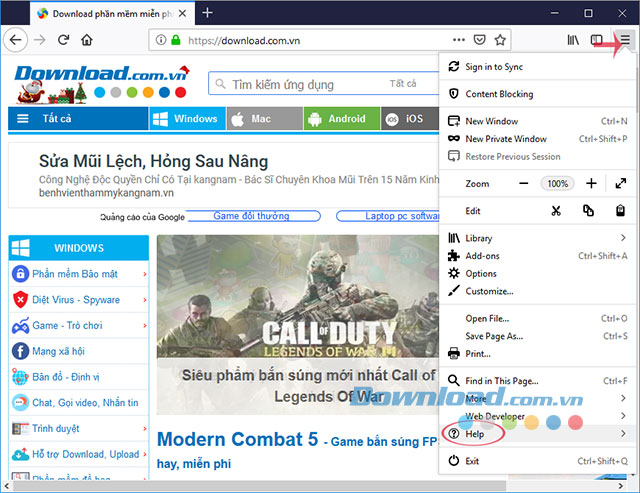The width and height of the screenshot is (640, 493).
Task: Click Print... in the menu
Action: 537,353
